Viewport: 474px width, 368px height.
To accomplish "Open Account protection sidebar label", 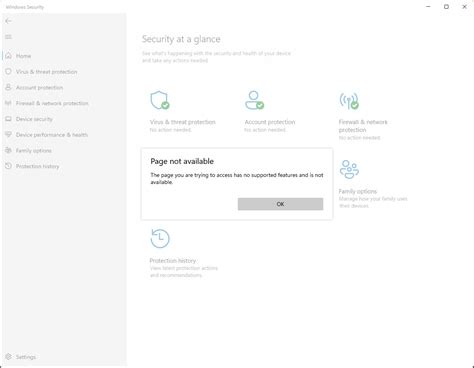I will [x=39, y=88].
